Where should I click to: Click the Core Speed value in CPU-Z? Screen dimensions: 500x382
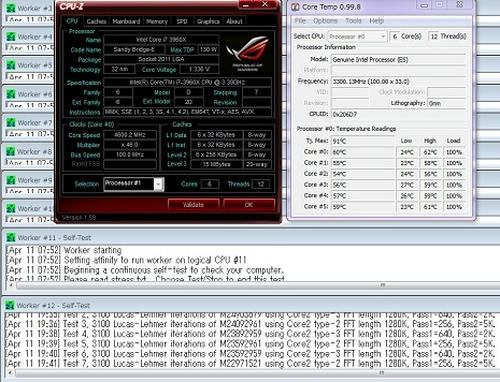[x=130, y=135]
